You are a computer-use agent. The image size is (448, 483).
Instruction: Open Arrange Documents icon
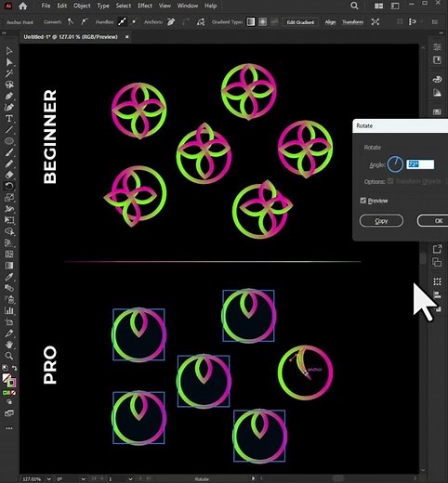[378, 6]
